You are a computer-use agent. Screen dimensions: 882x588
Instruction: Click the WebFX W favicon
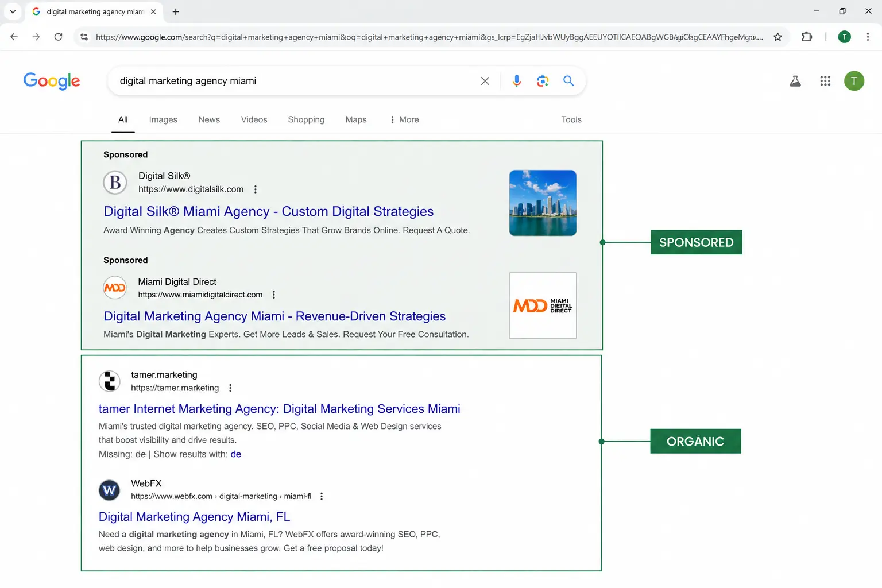point(110,490)
